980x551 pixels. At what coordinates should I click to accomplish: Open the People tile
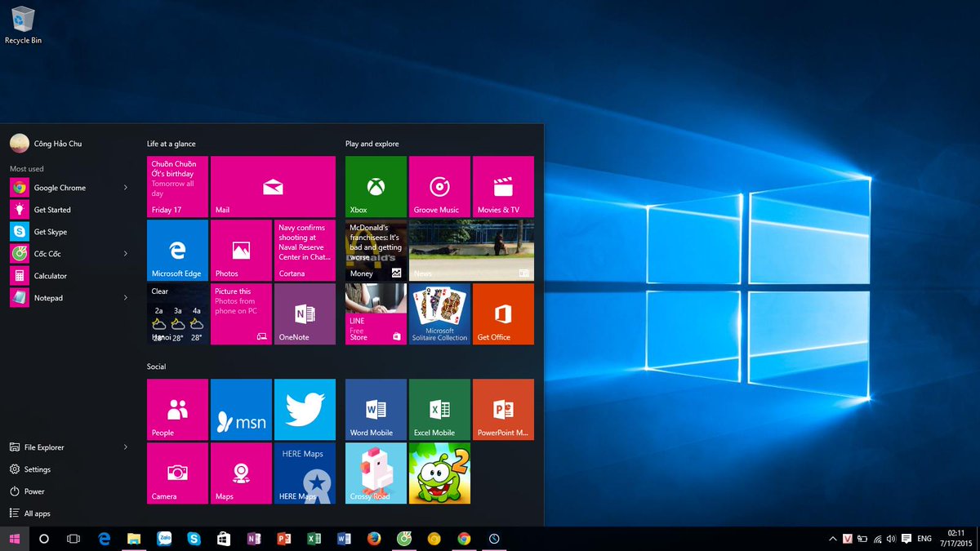point(177,410)
